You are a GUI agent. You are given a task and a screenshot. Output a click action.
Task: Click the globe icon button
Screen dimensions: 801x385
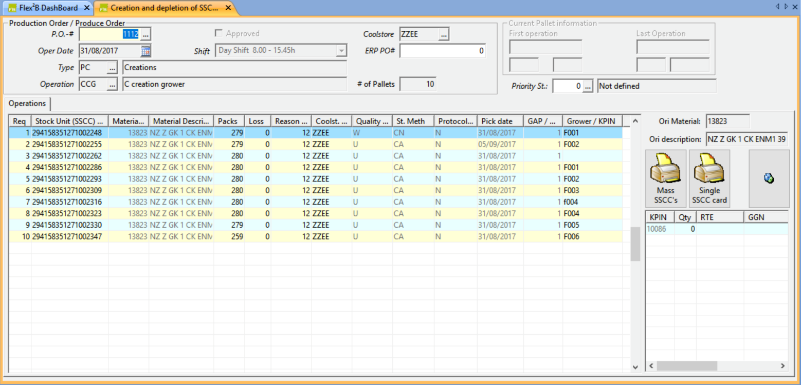(769, 178)
